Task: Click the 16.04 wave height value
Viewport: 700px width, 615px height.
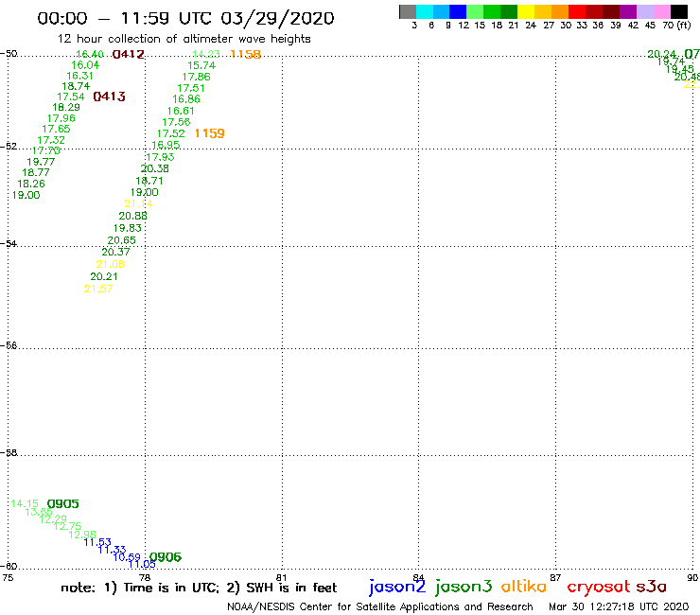Action: click(85, 64)
